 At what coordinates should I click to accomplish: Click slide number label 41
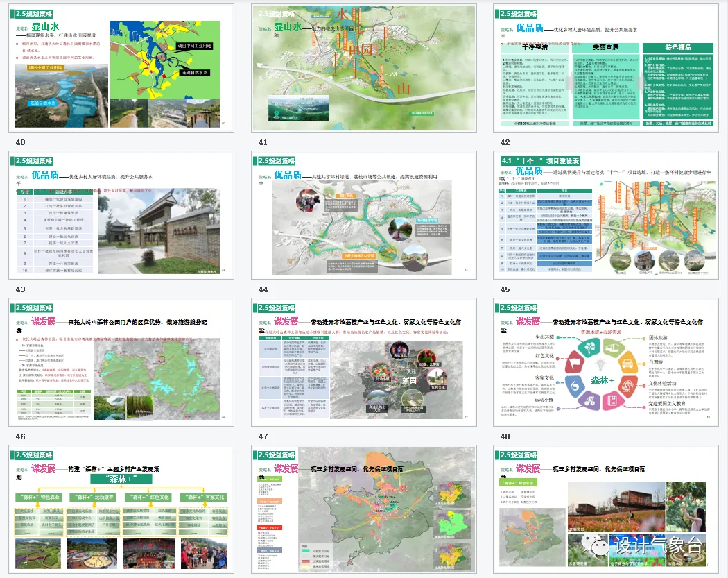pyautogui.click(x=263, y=142)
